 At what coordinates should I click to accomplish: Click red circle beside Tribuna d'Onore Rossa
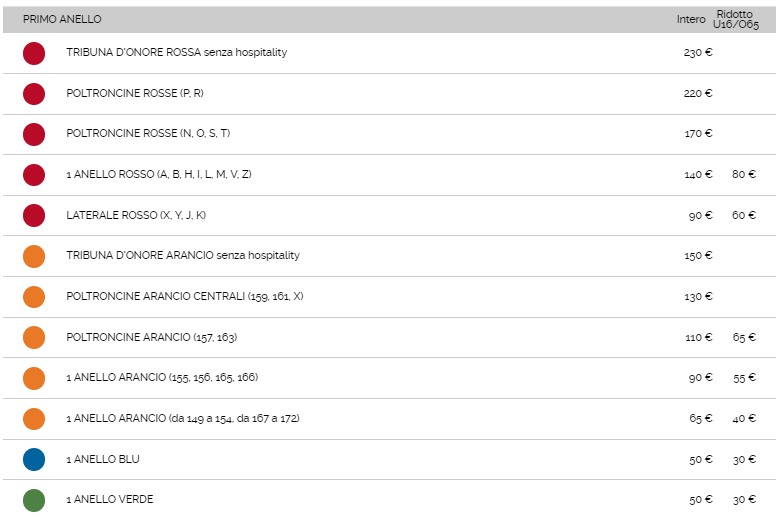click(34, 53)
